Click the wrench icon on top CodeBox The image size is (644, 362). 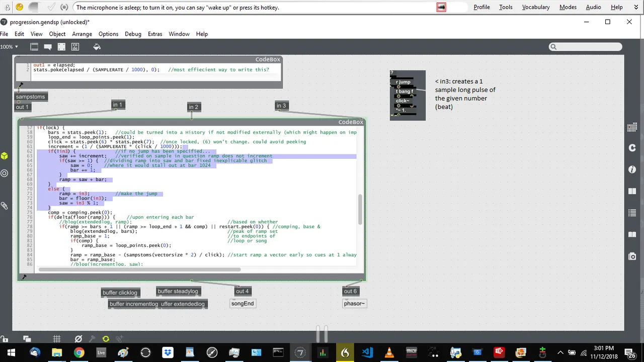point(21,85)
